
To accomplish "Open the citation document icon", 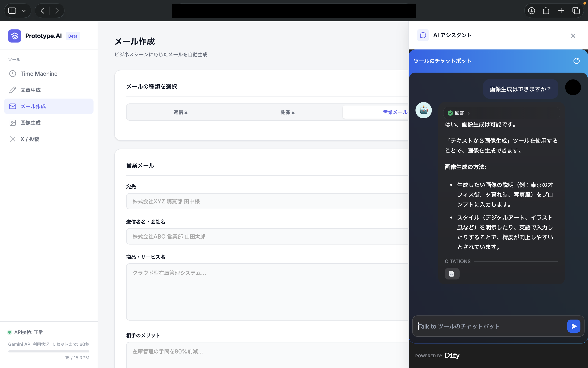I will tap(452, 274).
